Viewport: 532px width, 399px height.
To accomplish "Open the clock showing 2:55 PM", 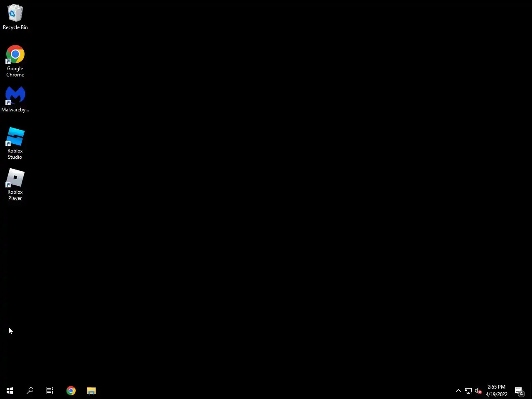I will (x=497, y=391).
